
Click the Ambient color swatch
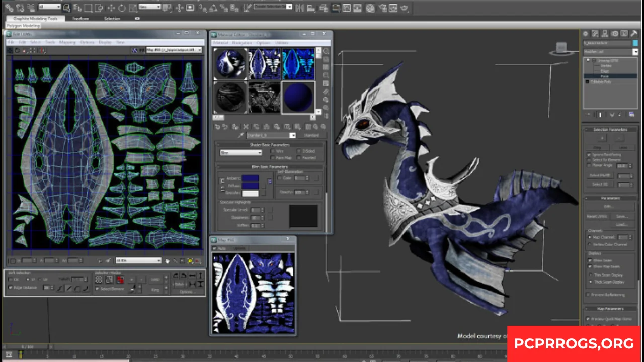(x=250, y=178)
